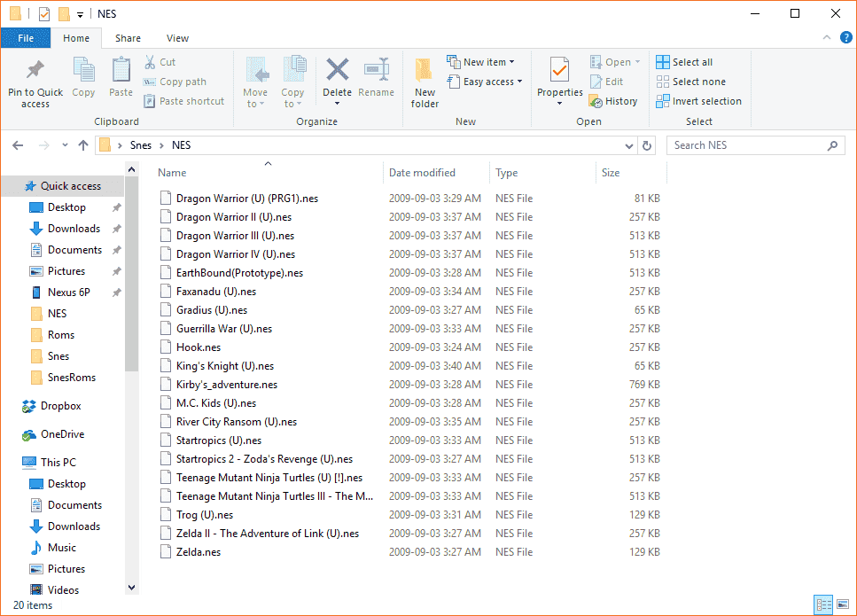The image size is (857, 616).
Task: Open the Copy to dropdown
Action: 293,82
